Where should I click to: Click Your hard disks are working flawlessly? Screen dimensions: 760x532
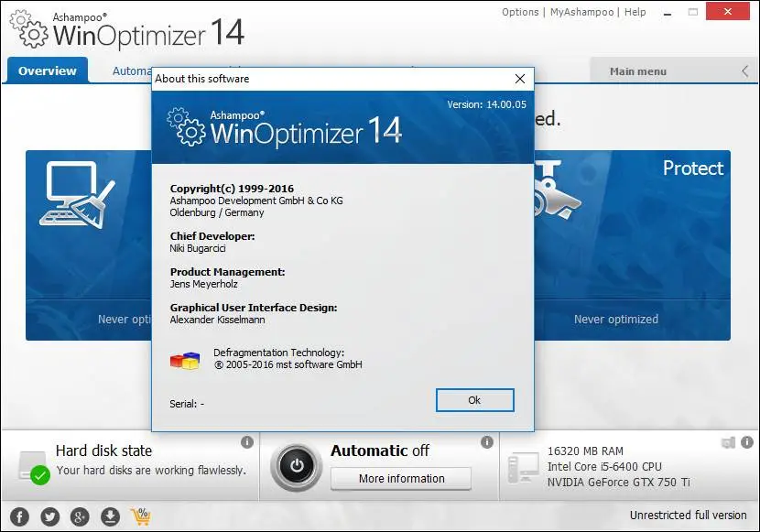coord(151,471)
